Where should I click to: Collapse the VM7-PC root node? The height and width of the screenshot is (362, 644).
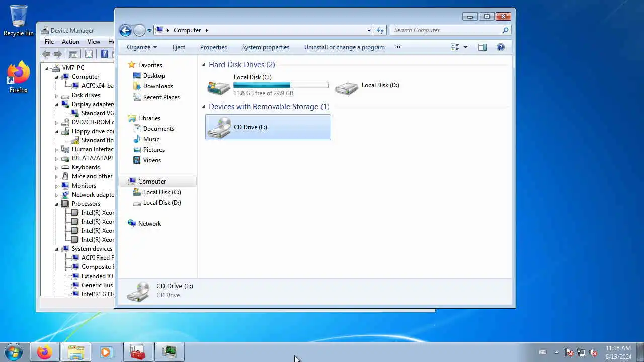[x=47, y=68]
